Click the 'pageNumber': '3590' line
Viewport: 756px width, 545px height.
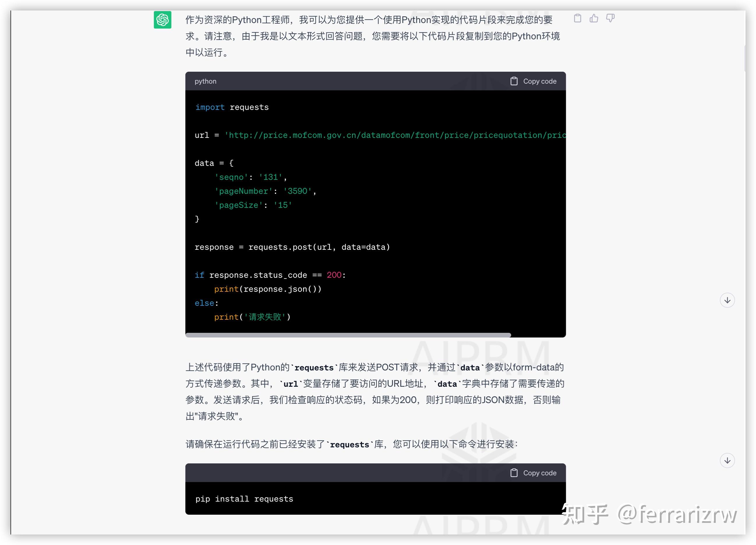[x=265, y=191]
